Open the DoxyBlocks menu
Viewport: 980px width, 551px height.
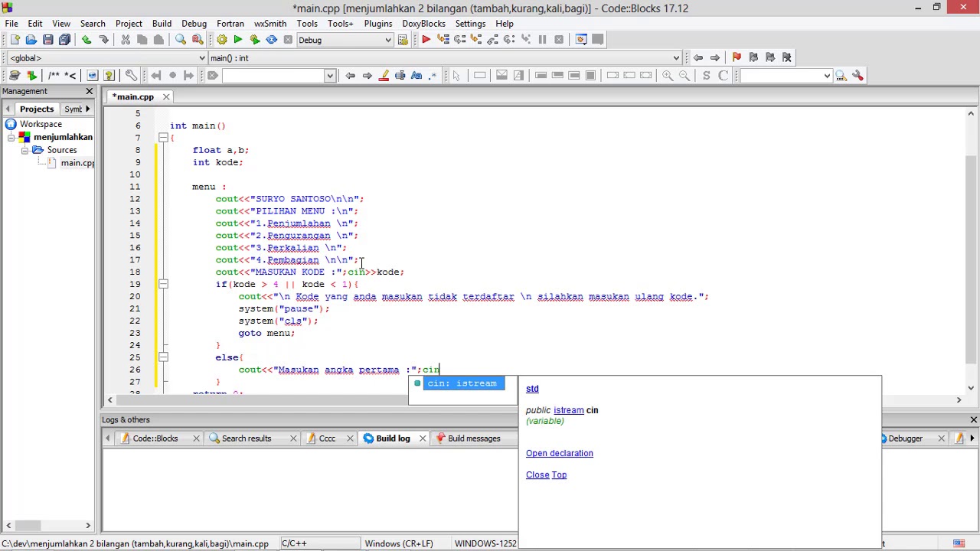click(x=423, y=23)
